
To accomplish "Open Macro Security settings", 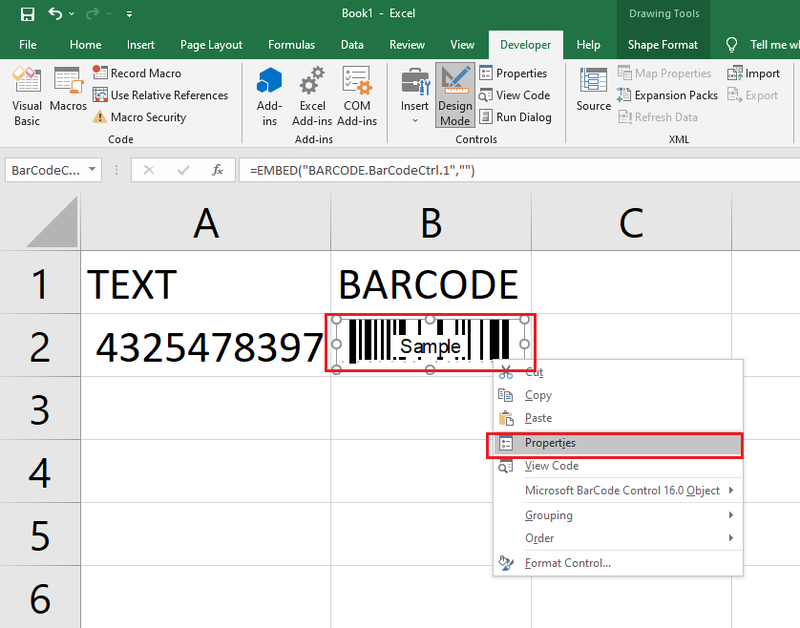I will [x=139, y=117].
